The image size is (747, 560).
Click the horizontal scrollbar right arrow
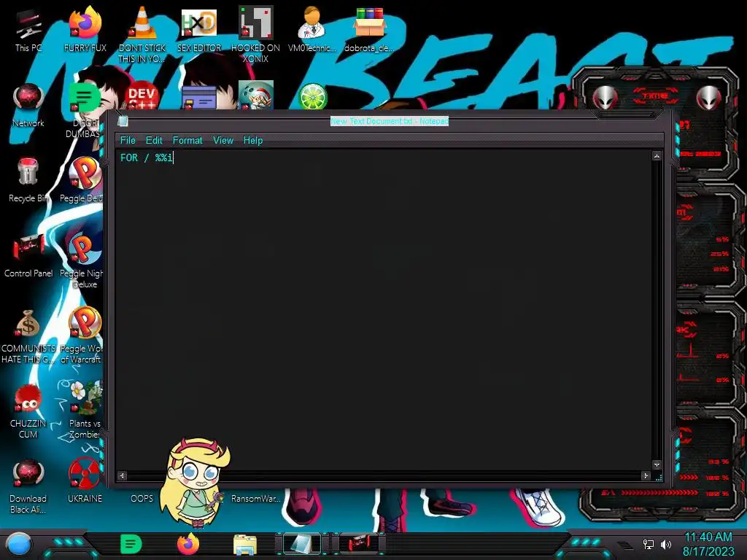(x=646, y=475)
